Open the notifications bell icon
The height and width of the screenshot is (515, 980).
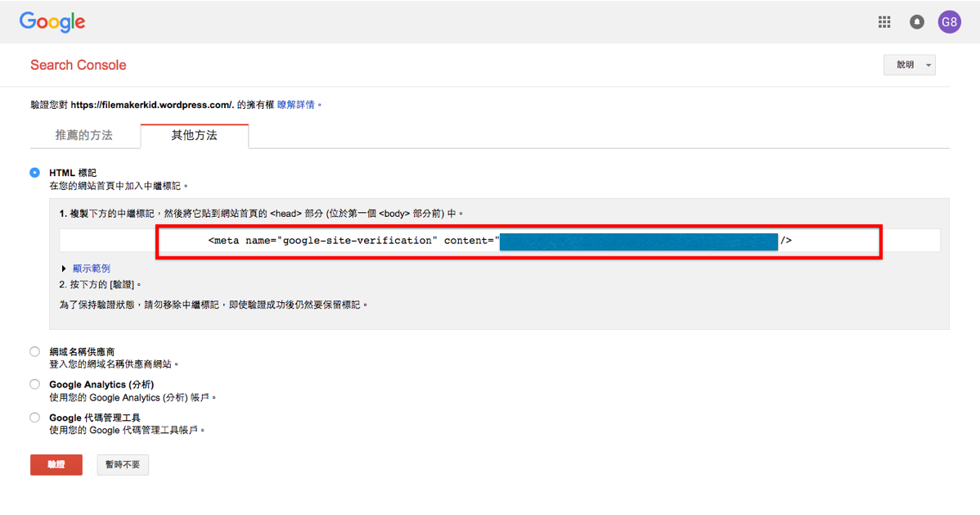click(x=916, y=22)
